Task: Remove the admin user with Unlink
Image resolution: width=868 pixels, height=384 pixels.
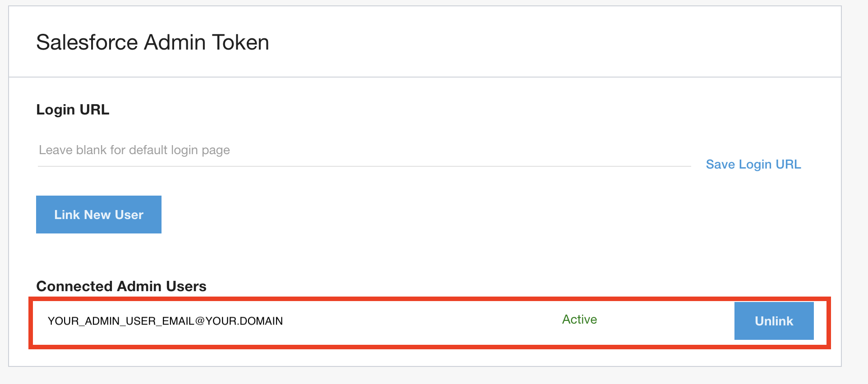Action: 774,321
